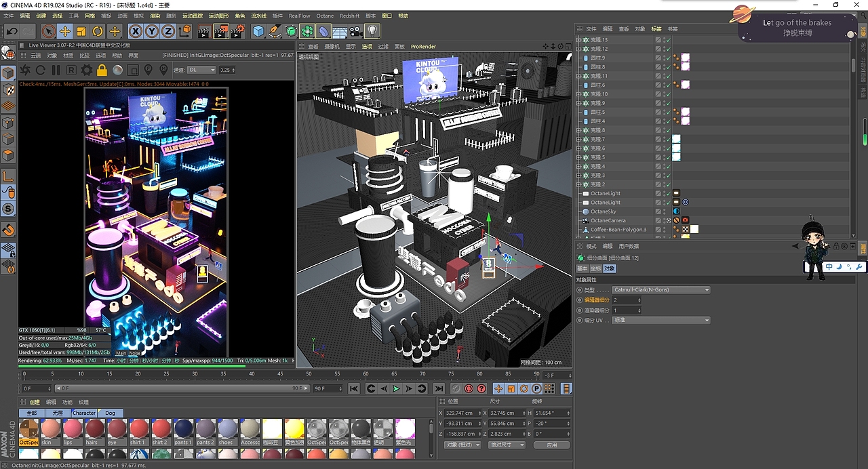868x469 pixels.
Task: Select the pants 1 material swatch
Action: click(x=183, y=432)
